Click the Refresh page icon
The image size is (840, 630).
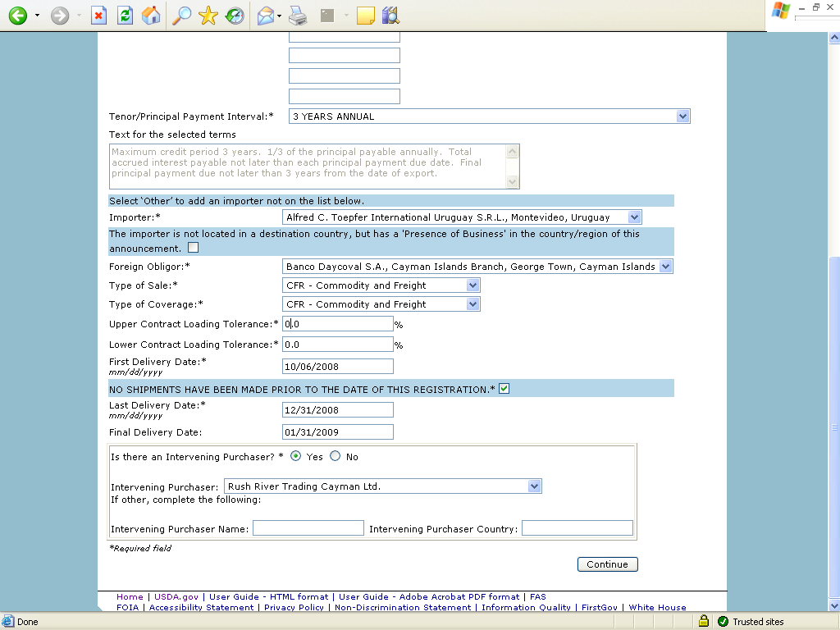tap(125, 16)
